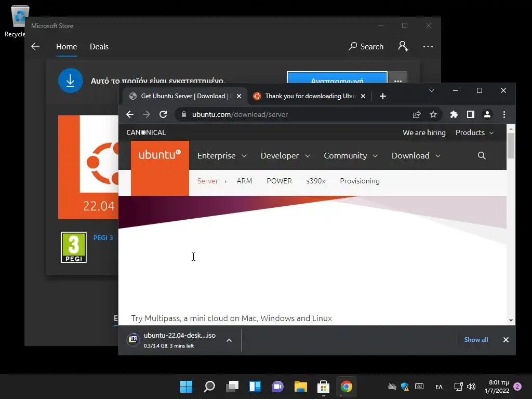Open more options next to Store launch button
Image resolution: width=532 pixels, height=399 pixels.
point(398,77)
